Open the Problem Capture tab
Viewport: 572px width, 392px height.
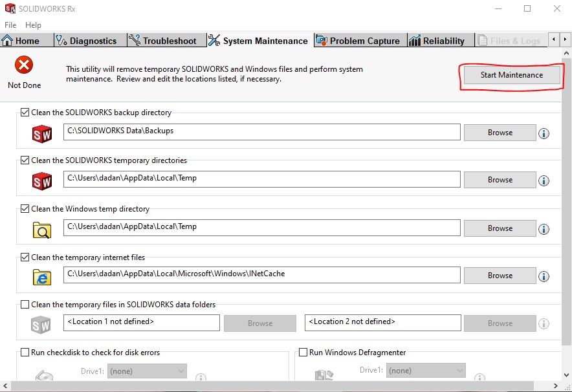click(360, 40)
